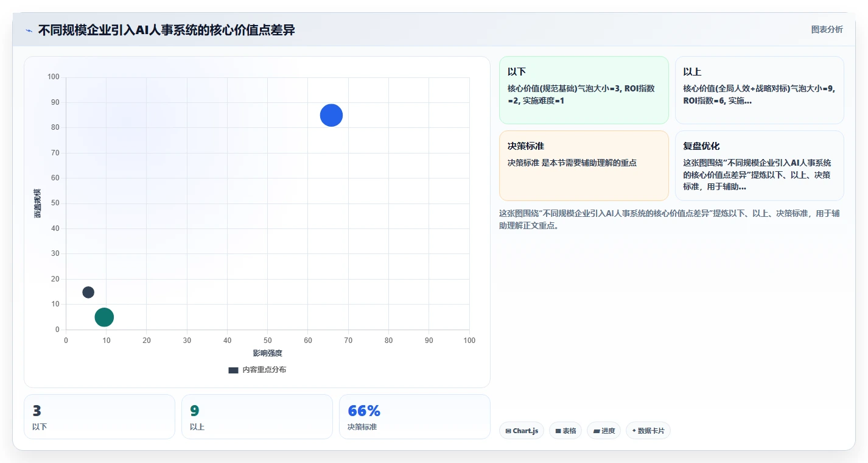
Task: Click the large blue bubble in the chart
Action: click(x=332, y=115)
